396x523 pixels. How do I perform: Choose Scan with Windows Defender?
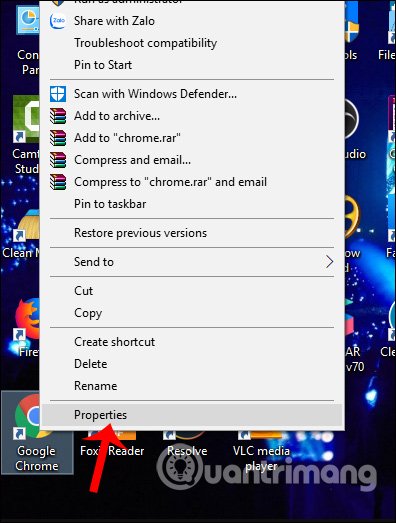coord(192,94)
